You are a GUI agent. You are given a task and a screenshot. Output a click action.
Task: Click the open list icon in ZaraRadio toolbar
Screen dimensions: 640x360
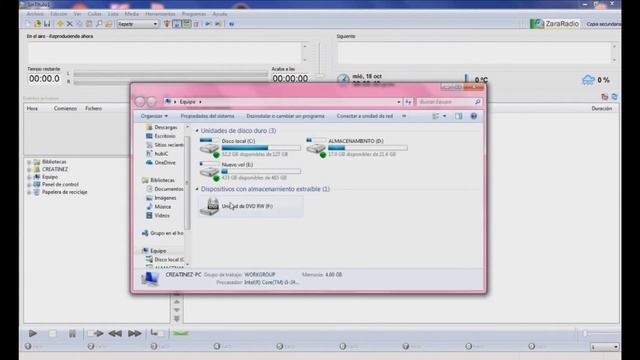click(38, 24)
